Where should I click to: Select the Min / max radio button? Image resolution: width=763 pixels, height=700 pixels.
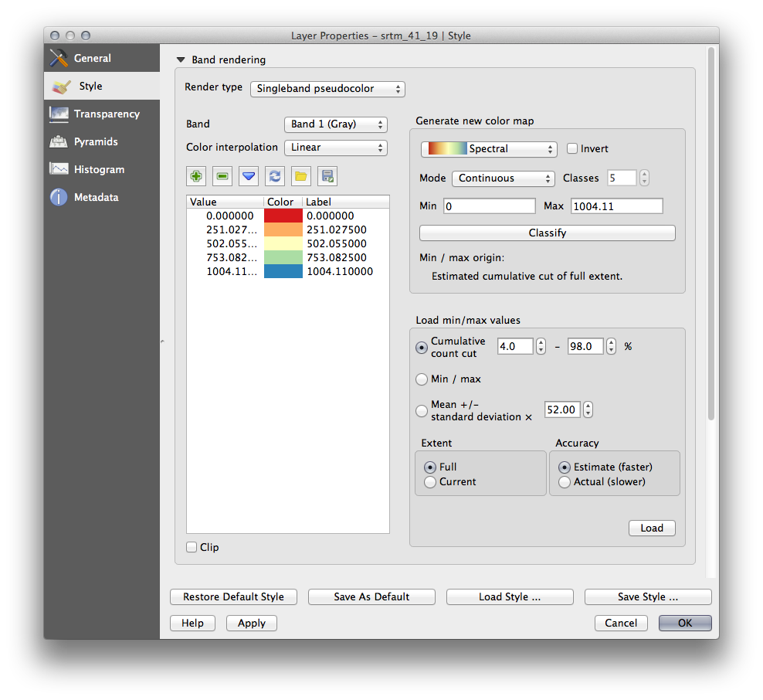pos(422,379)
